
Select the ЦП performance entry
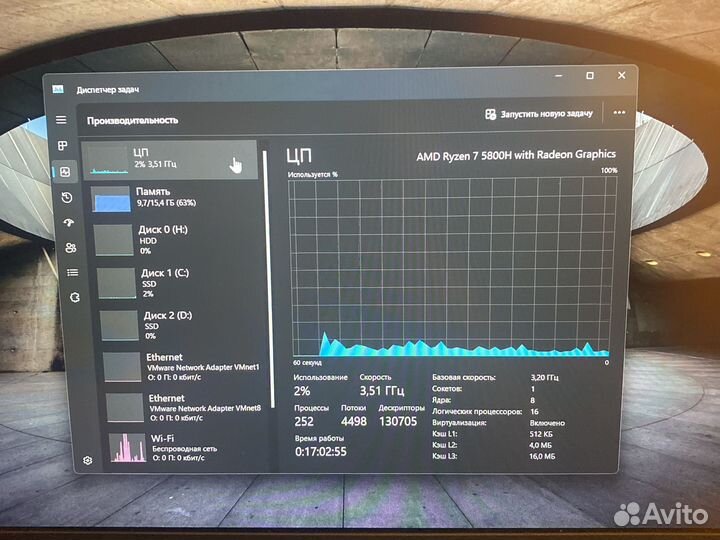(170, 160)
